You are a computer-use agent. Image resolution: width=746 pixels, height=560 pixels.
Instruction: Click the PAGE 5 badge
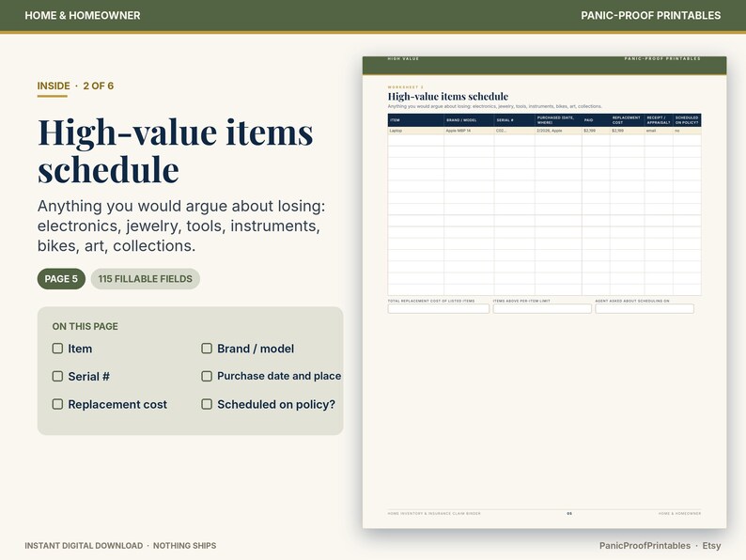coord(61,279)
